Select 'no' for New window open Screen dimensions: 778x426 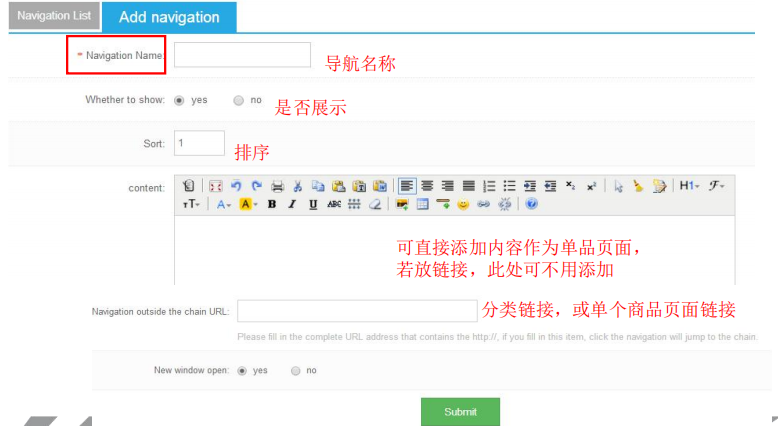(295, 370)
